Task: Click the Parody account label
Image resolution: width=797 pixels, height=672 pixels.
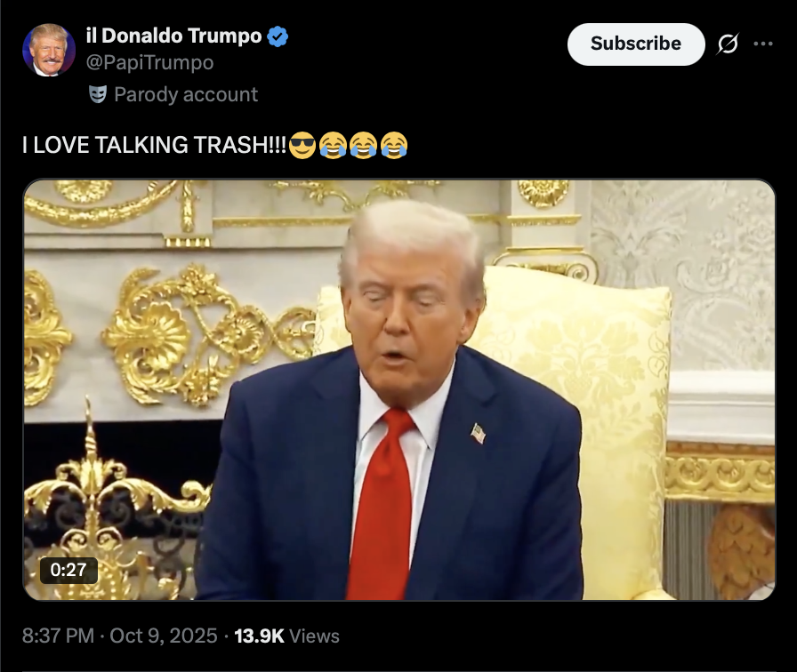Action: coord(186,94)
